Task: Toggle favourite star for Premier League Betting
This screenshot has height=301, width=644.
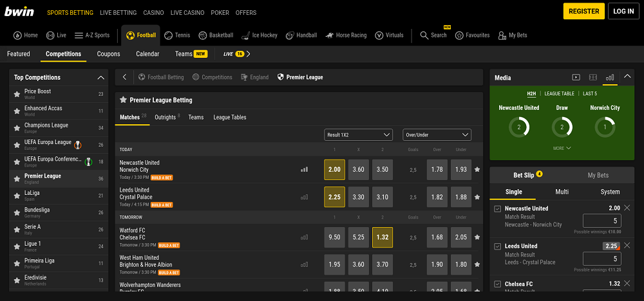Action: (x=123, y=100)
